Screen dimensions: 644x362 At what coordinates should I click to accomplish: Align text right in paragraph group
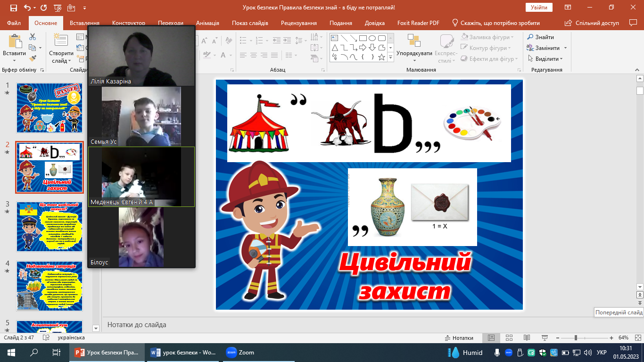[x=264, y=55]
